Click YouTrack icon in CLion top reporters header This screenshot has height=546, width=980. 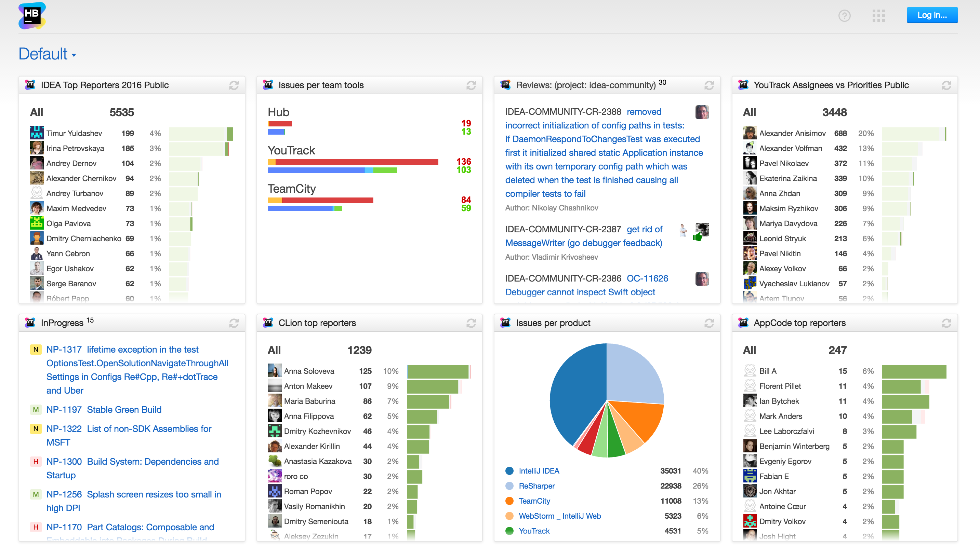click(268, 323)
